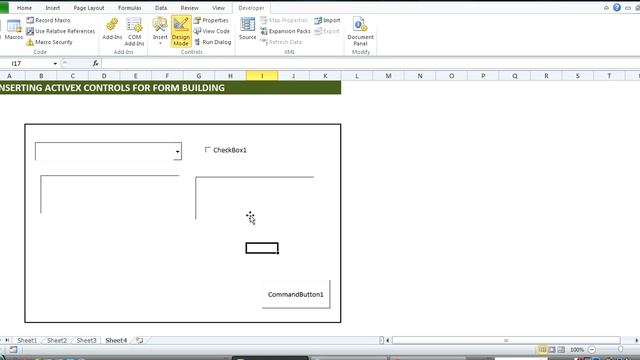640x360 pixels.
Task: Open the Macros dialog
Action: pos(13,29)
